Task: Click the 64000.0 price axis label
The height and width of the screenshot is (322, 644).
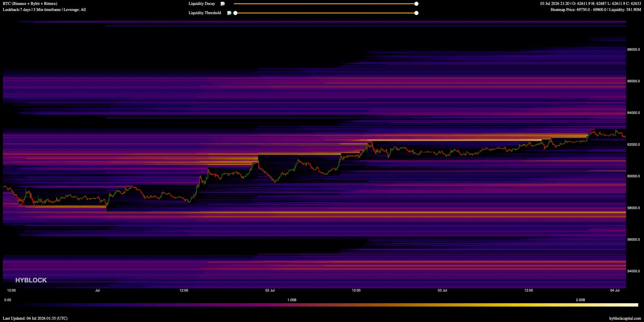Action: 633,113
